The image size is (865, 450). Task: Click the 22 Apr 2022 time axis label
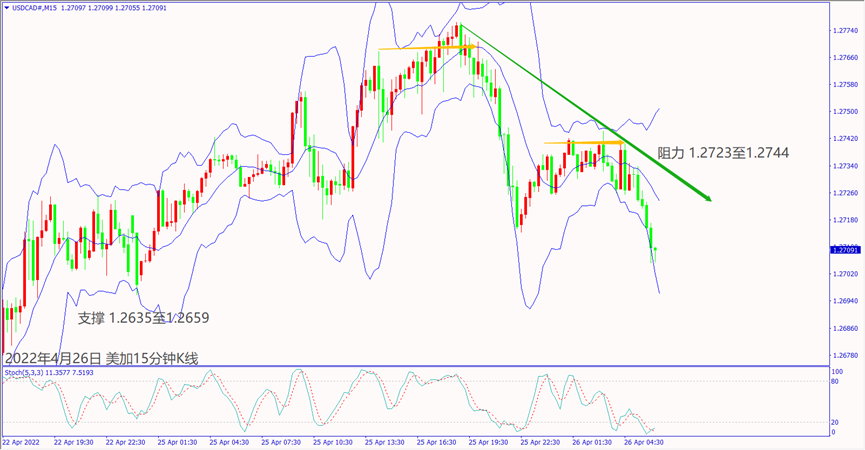coord(23,441)
